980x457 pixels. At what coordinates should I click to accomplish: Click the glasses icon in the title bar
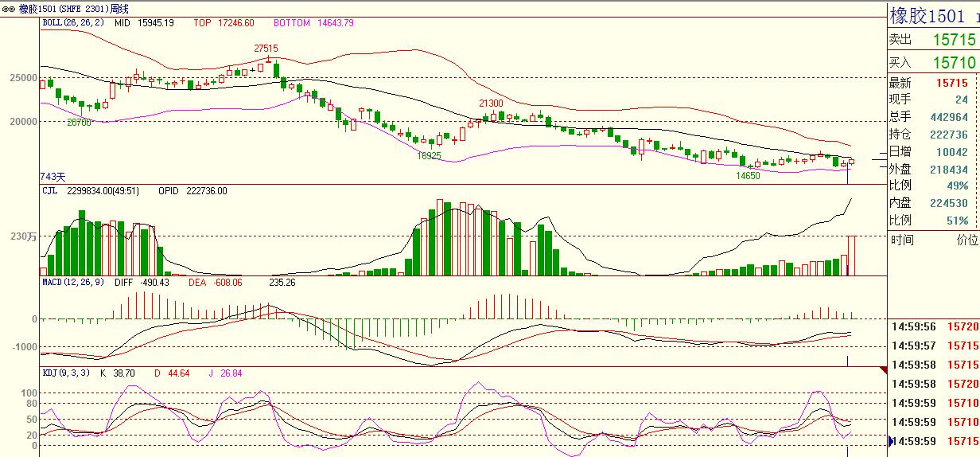(8, 9)
